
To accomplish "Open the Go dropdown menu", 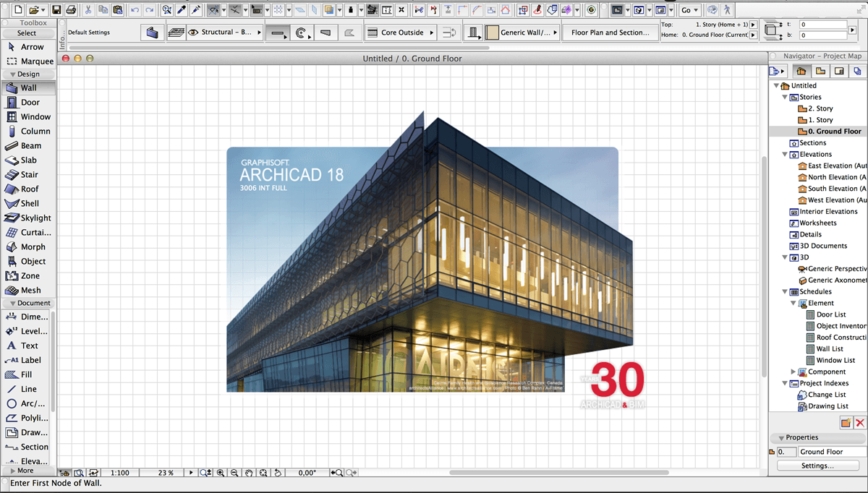I will pyautogui.click(x=690, y=10).
